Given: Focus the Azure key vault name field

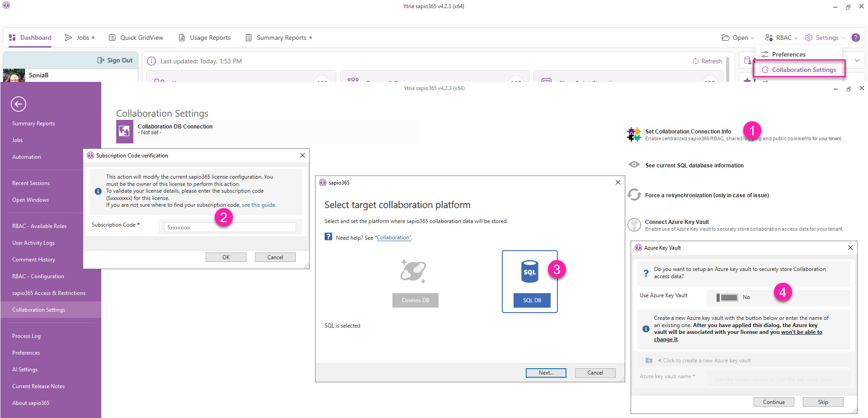Looking at the screenshot, I should click(778, 379).
